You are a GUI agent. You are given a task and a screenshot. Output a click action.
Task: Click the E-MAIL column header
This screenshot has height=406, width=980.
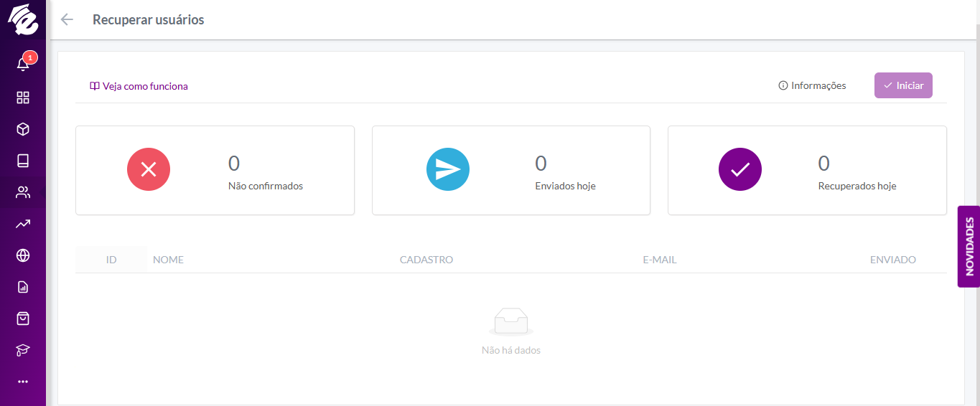[x=660, y=260]
